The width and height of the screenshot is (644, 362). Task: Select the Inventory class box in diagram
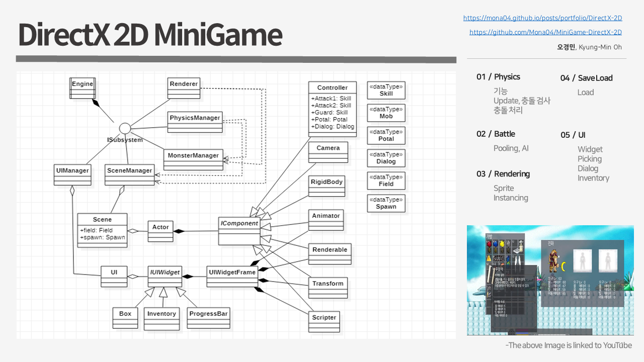pyautogui.click(x=162, y=319)
